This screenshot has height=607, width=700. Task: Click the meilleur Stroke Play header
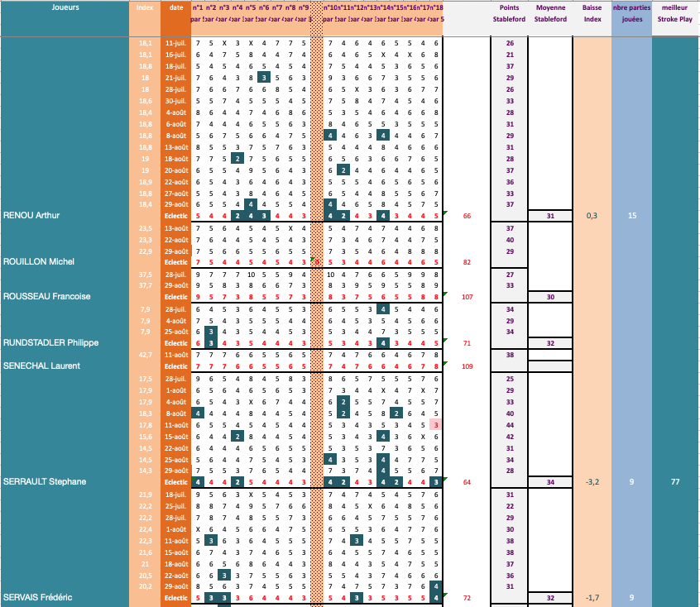(x=674, y=13)
